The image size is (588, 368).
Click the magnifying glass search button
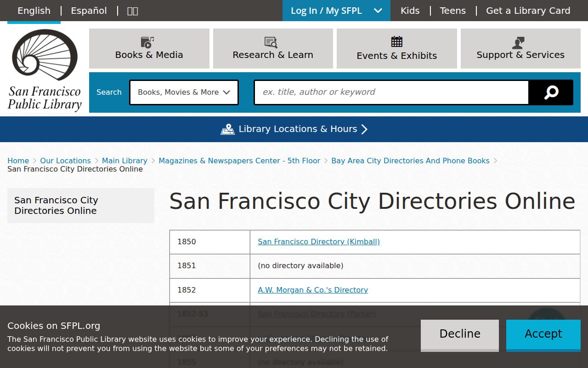(551, 92)
